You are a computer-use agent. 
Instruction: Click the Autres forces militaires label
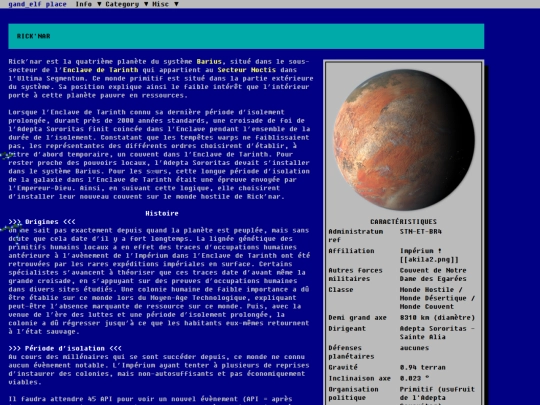(355, 274)
